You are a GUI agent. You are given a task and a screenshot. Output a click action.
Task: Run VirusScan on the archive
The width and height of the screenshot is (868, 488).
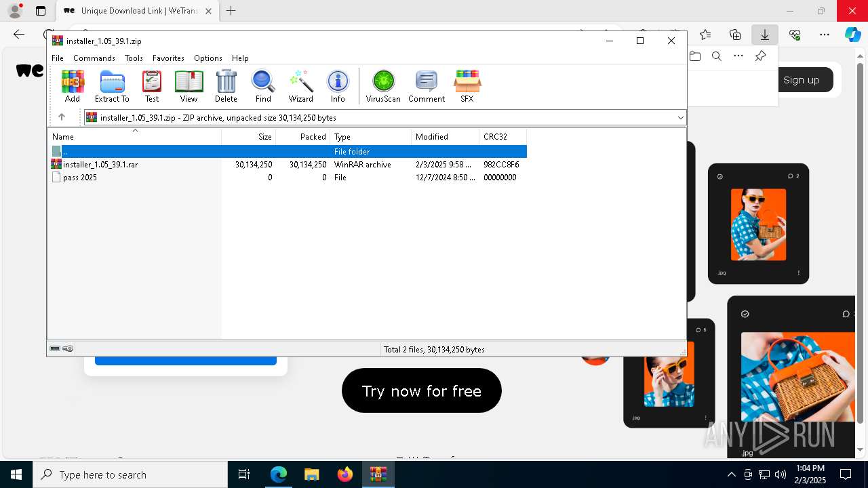coord(383,86)
